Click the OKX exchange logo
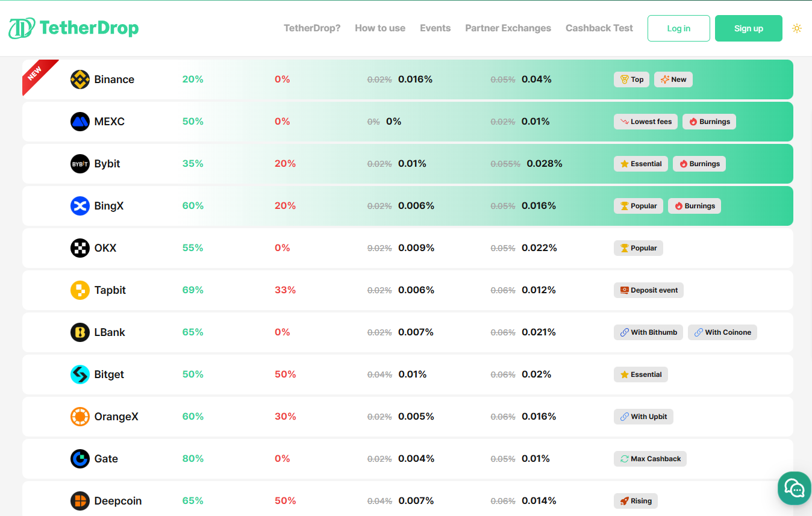The width and height of the screenshot is (812, 516). 80,248
